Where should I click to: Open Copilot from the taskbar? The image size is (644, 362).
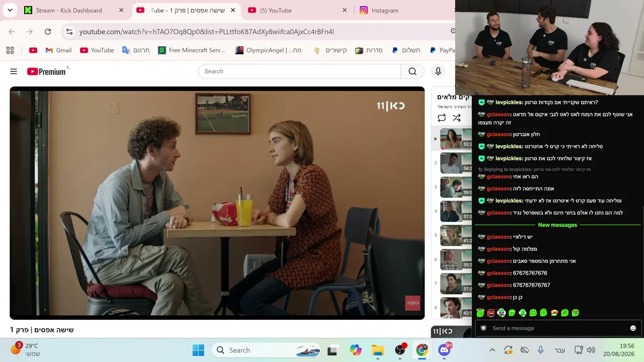point(356,350)
